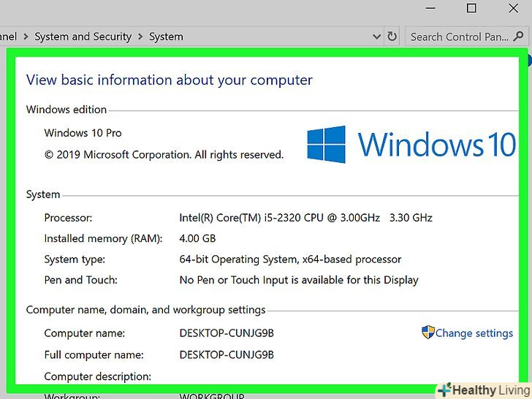The image size is (532, 399).
Task: Click the 64-bit Operating System value
Action: [290, 259]
